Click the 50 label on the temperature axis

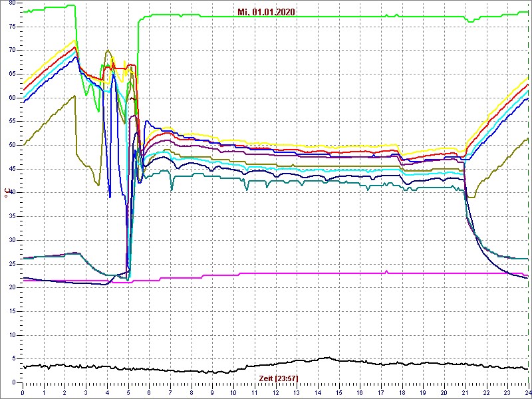click(x=11, y=145)
